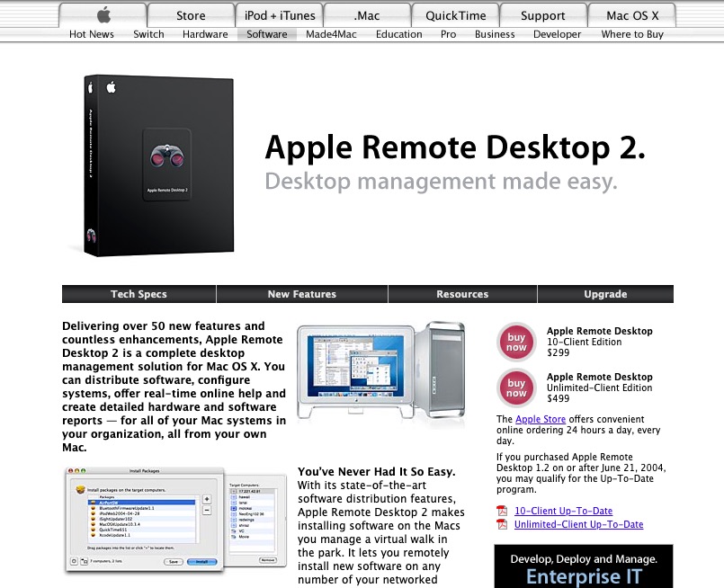724x588 pixels.
Task: Choose Hardware in the subnavigation bar
Action: [x=205, y=34]
